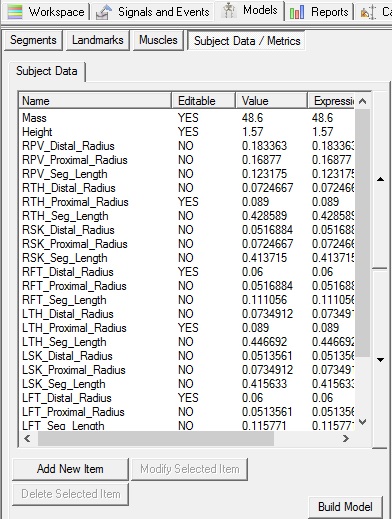392x519 pixels.
Task: Click the horizontal scrollbar thumb
Action: click(156, 438)
